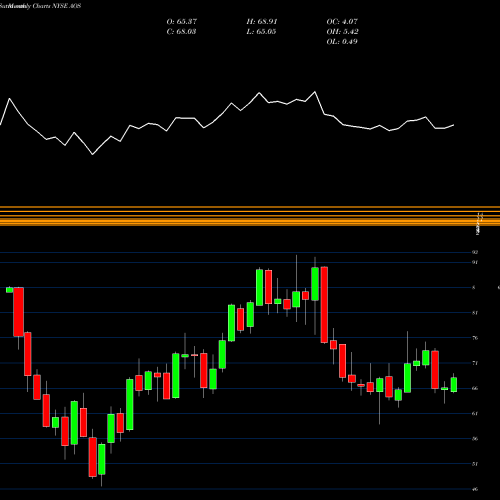
Task: Click the 91 price axis label
Action: [475, 262]
